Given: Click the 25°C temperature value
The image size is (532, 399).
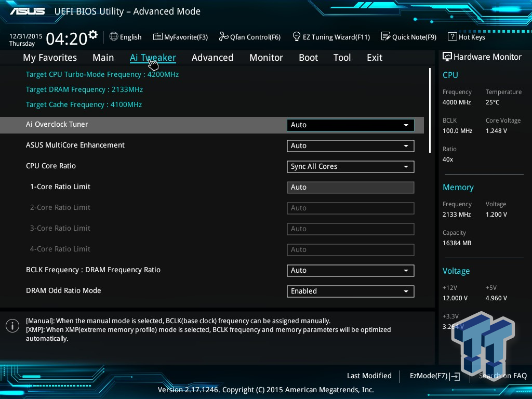Looking at the screenshot, I should point(493,102).
